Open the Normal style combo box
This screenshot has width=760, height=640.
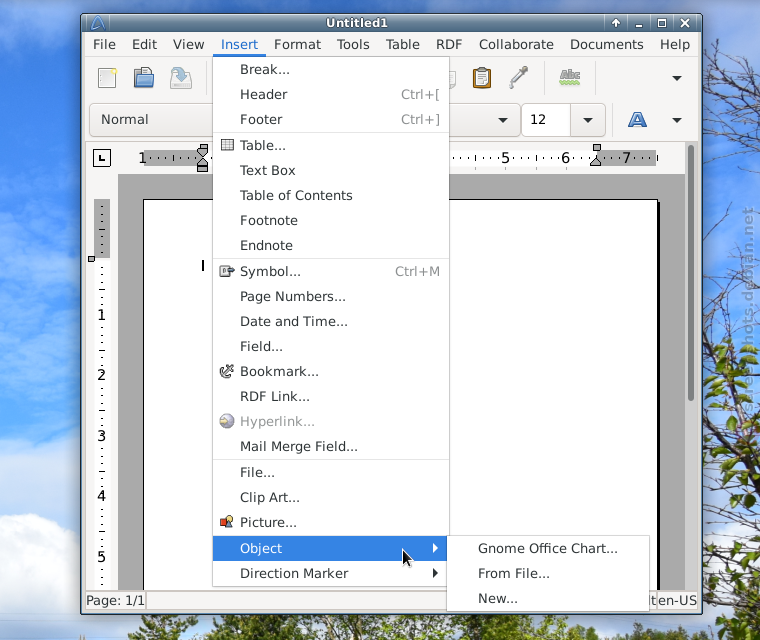(x=151, y=120)
